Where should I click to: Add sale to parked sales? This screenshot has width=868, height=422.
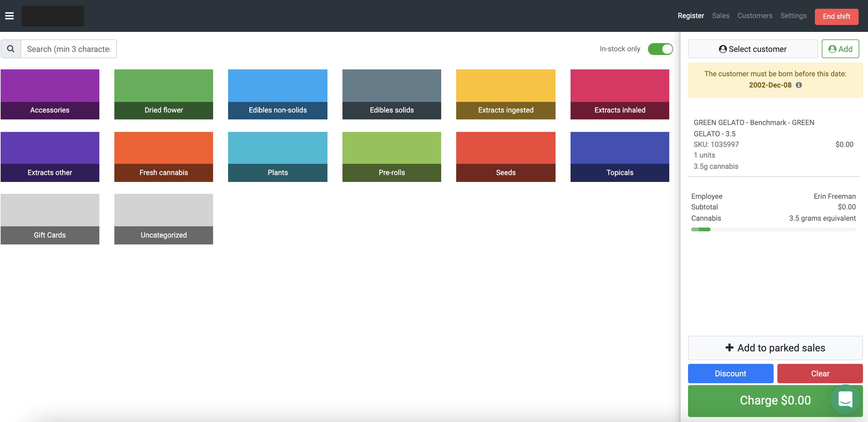[775, 348]
